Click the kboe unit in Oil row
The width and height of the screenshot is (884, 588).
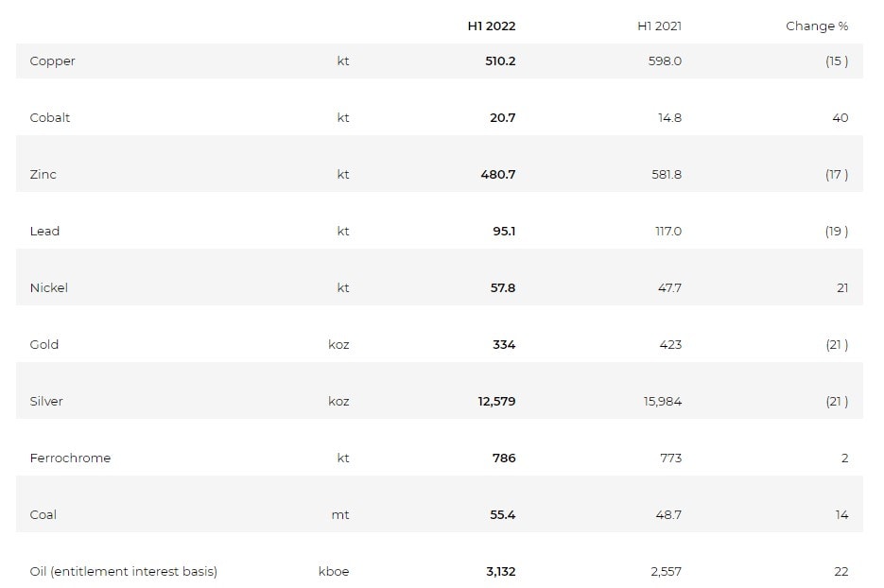[x=334, y=572]
